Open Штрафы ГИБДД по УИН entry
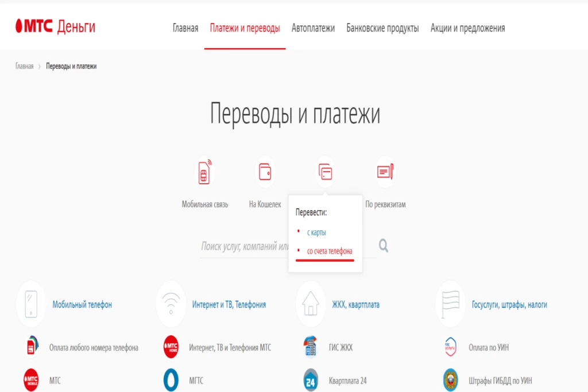Viewport: 588px width, 392px height. pos(500,381)
